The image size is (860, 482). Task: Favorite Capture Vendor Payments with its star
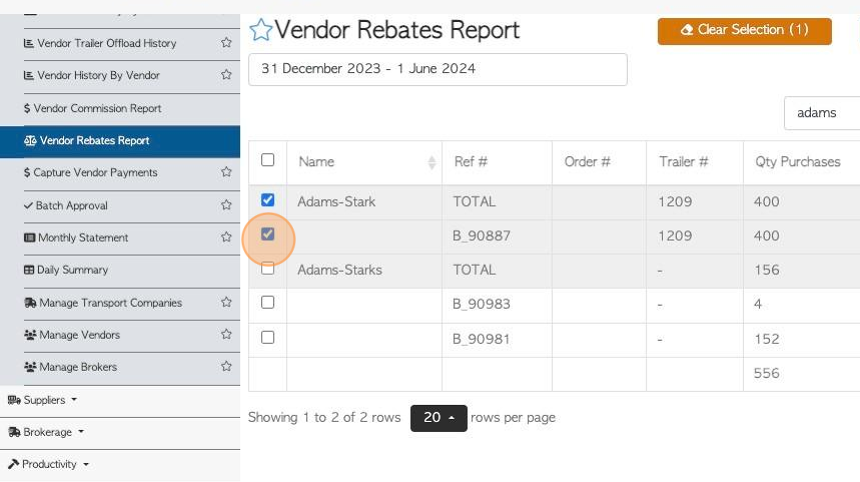click(226, 172)
